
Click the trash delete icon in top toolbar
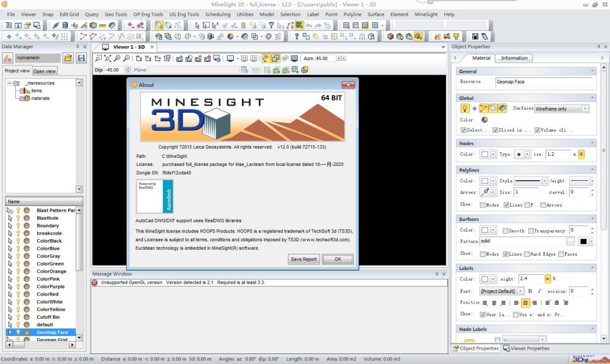[243, 25]
